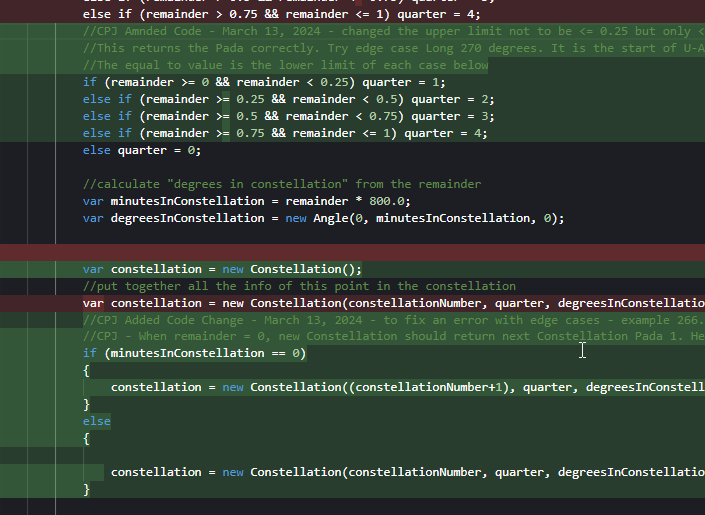Click comment '//This returns the Pada correctly'

click(x=393, y=48)
